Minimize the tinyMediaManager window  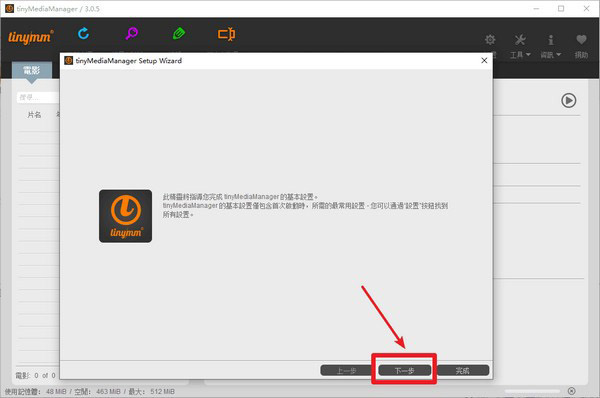(536, 8)
